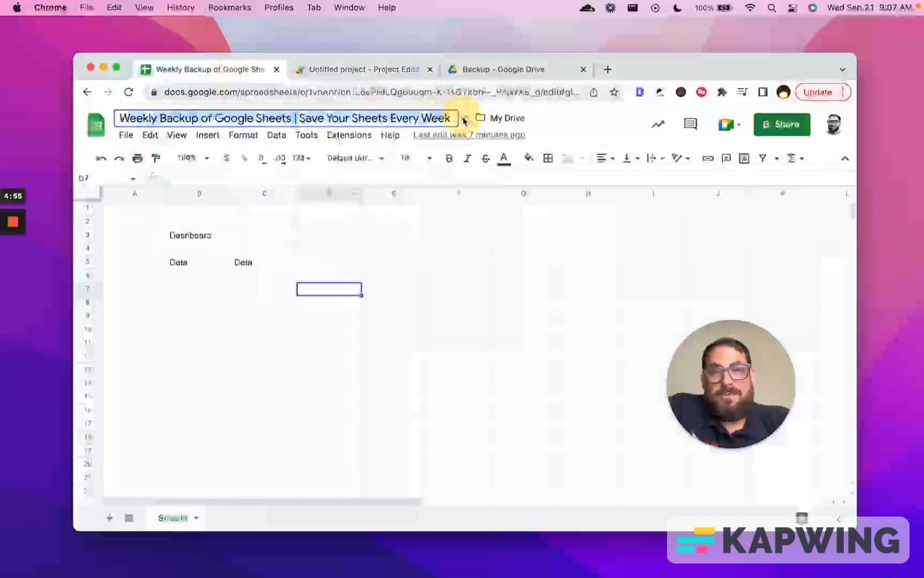Open horizontal align dropdown

tap(605, 158)
